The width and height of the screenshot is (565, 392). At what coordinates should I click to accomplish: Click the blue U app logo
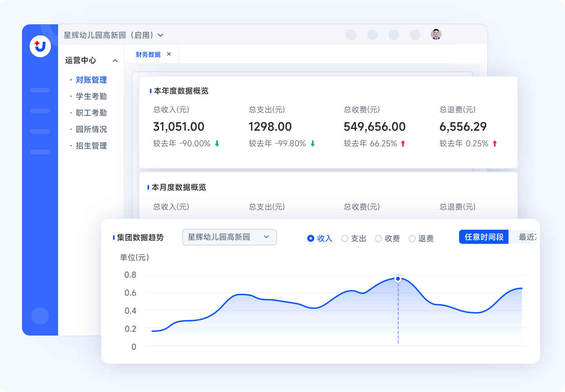point(40,46)
